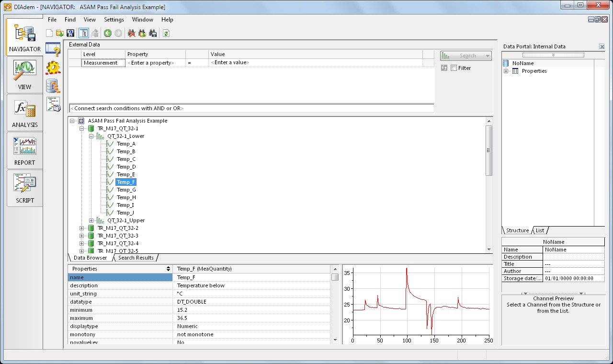The height and width of the screenshot is (364, 613).
Task: Switch to the VIEW panel
Action: pos(25,75)
